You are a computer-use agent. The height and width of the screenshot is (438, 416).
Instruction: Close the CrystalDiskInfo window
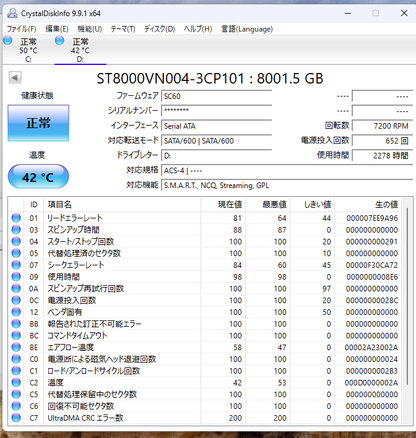404,13
